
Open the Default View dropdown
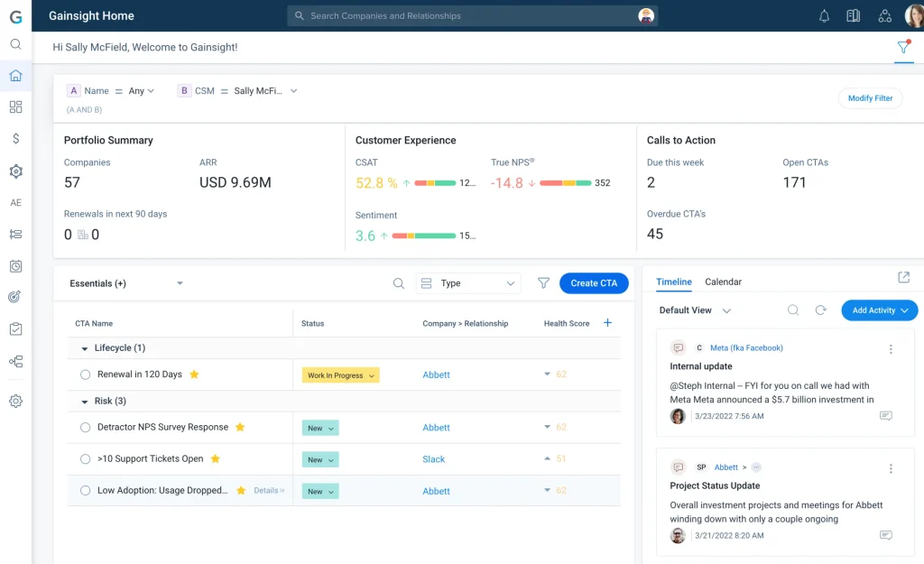(695, 310)
